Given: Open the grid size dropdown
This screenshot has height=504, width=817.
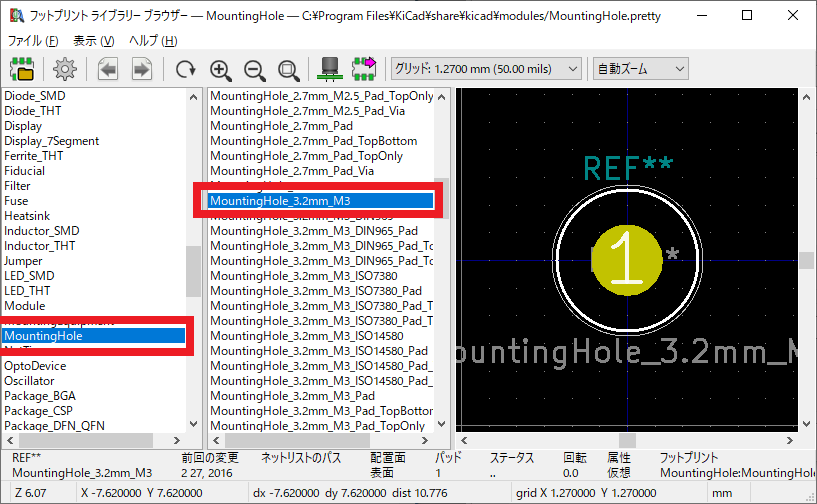Looking at the screenshot, I should pyautogui.click(x=486, y=68).
